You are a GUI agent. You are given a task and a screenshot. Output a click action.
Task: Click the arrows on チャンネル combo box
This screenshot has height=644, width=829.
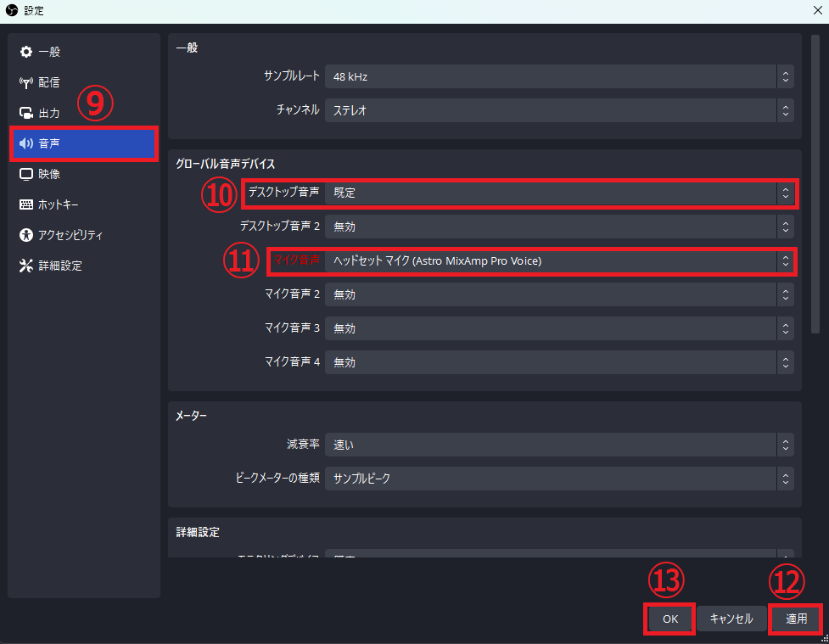(786, 110)
